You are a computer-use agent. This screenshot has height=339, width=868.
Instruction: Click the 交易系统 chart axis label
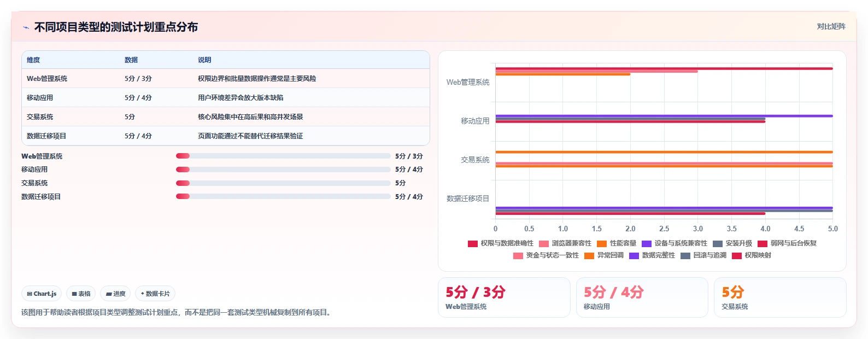(475, 160)
